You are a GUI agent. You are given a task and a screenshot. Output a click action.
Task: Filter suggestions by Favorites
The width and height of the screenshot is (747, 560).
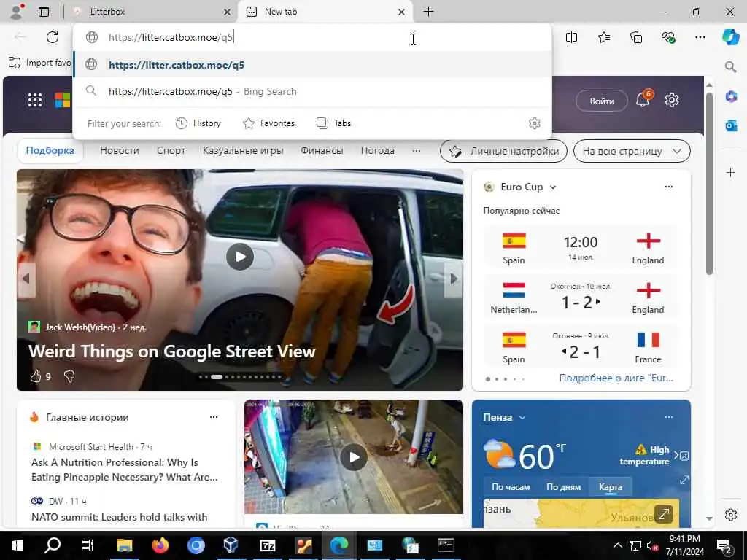[268, 123]
